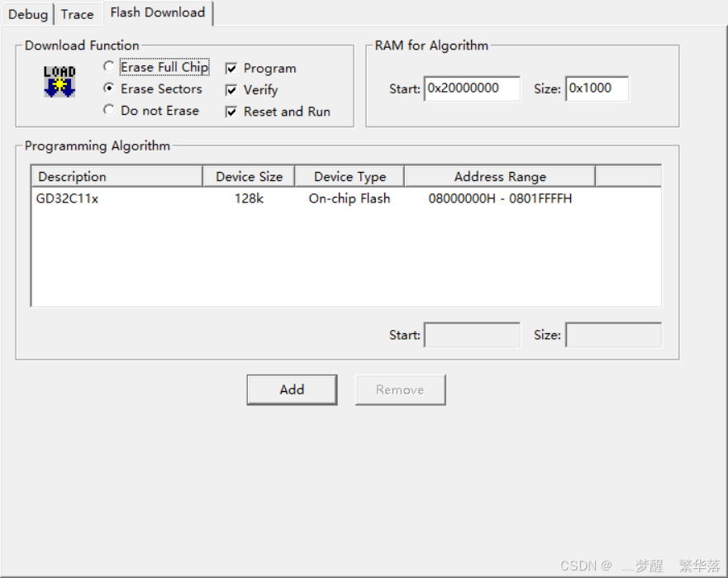Click the Add algorithm button

point(292,389)
